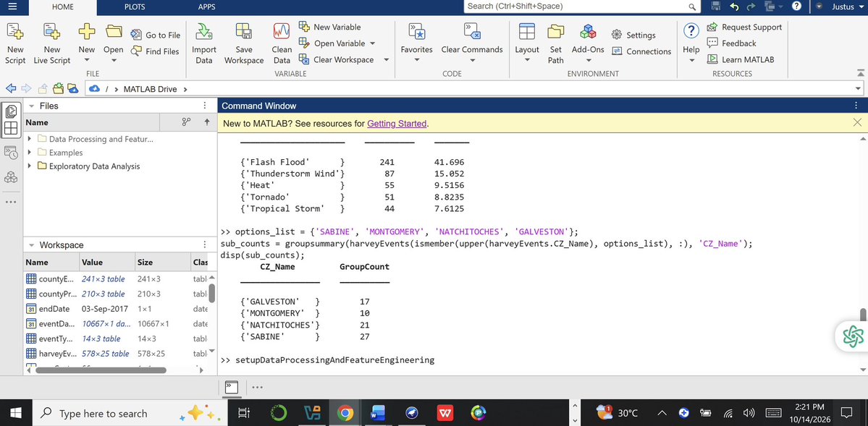This screenshot has height=426, width=868.
Task: Open Command Window options menu
Action: [x=857, y=106]
